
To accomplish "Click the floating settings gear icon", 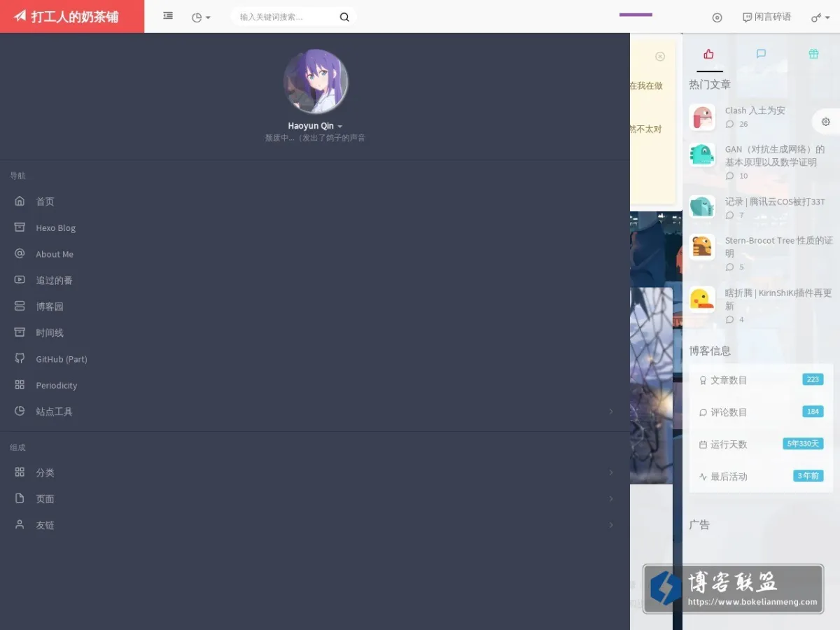I will (826, 122).
